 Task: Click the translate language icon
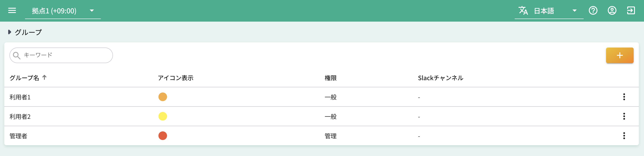coord(523,11)
